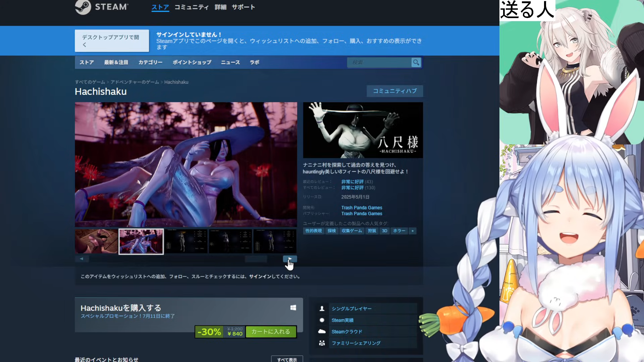
Task: Click すべてのゲーム breadcrumb link
Action: click(x=90, y=82)
